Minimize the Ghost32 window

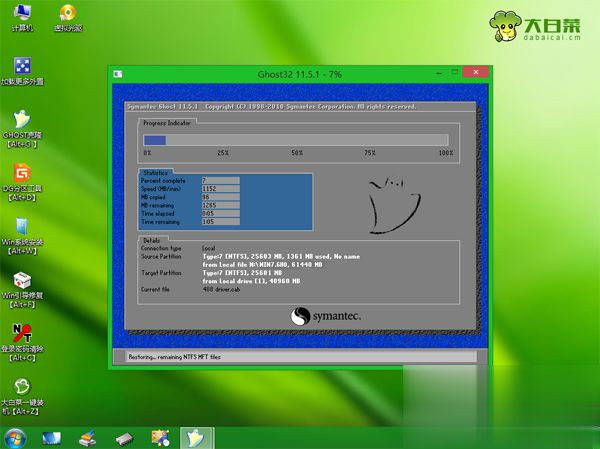(x=439, y=72)
